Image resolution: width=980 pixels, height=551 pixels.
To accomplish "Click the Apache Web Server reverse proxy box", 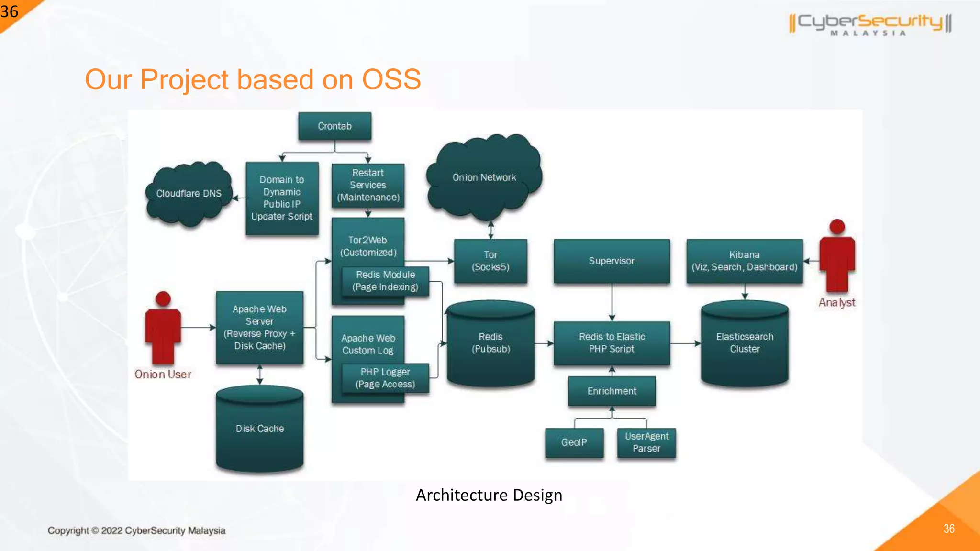I will (259, 328).
